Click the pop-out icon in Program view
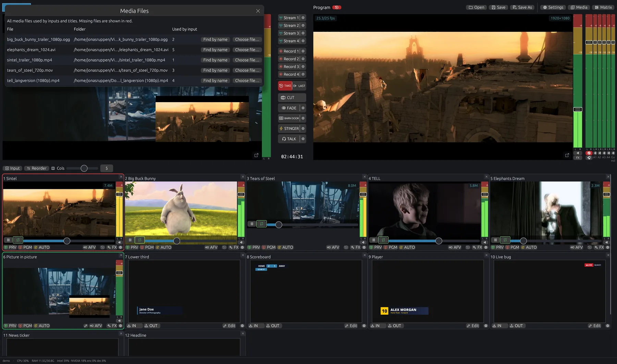This screenshot has width=617, height=364. (567, 155)
